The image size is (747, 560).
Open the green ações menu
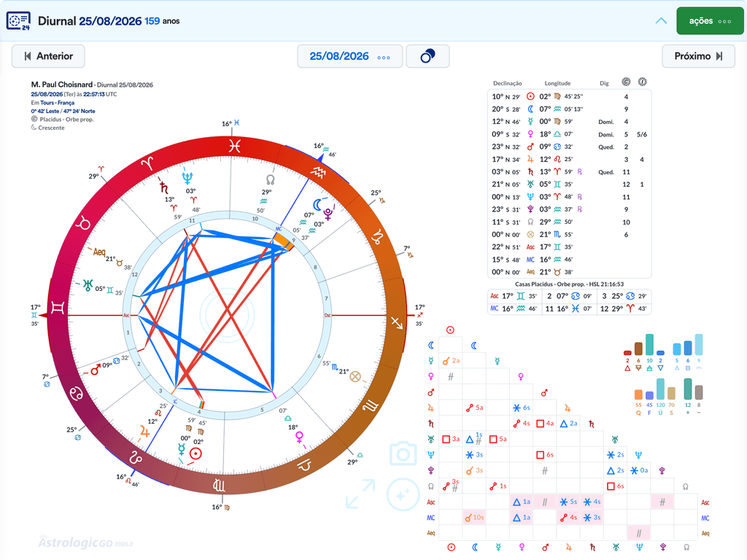click(x=710, y=21)
